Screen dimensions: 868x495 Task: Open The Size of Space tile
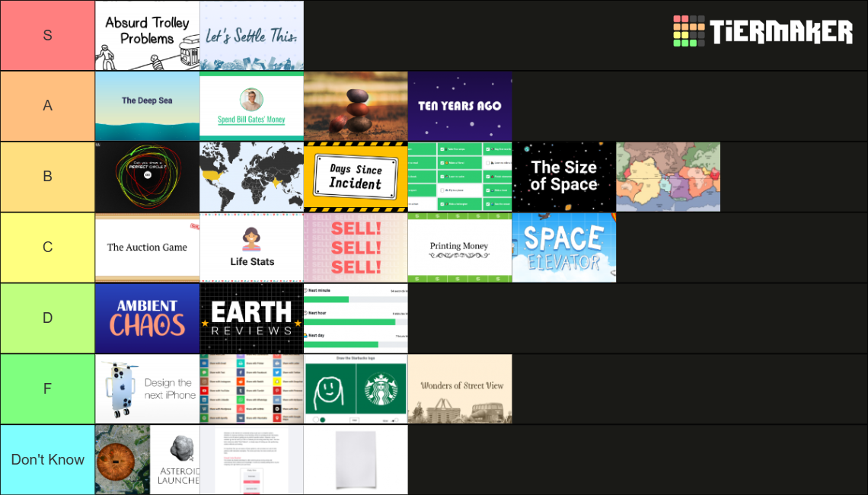pos(563,177)
